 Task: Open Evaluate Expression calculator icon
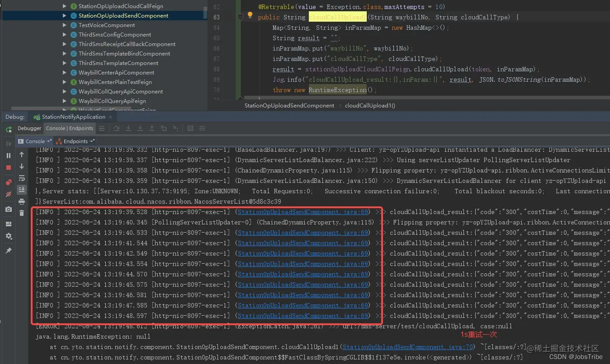coord(190,129)
